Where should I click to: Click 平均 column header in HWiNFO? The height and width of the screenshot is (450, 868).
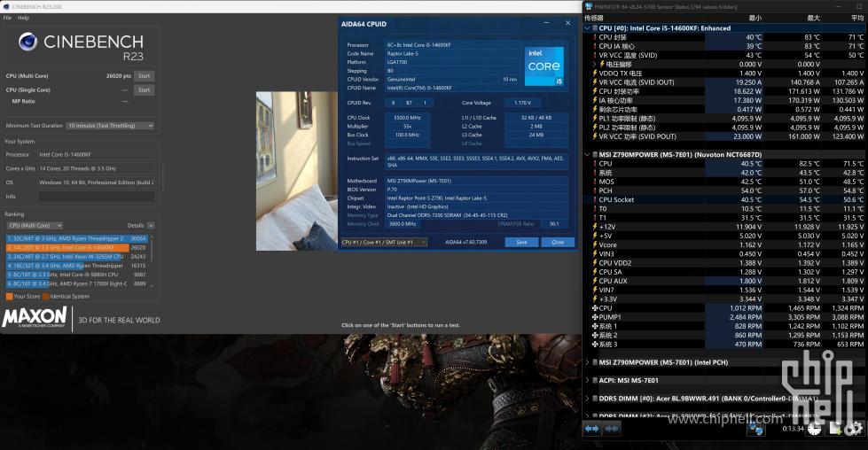coord(857,19)
